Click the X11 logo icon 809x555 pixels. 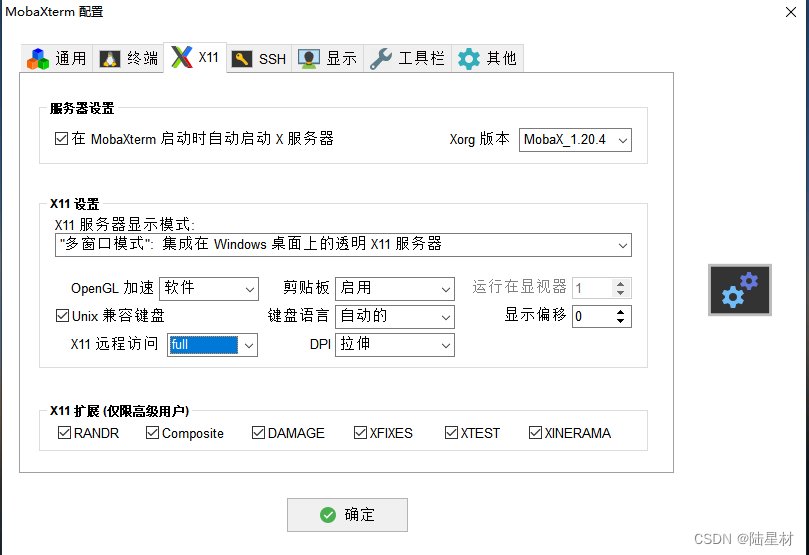click(182, 57)
